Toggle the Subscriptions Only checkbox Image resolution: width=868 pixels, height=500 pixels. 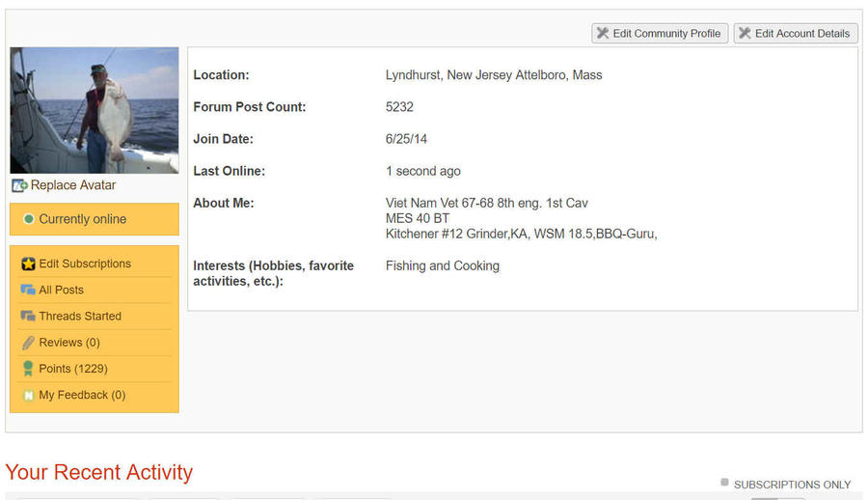point(725,483)
